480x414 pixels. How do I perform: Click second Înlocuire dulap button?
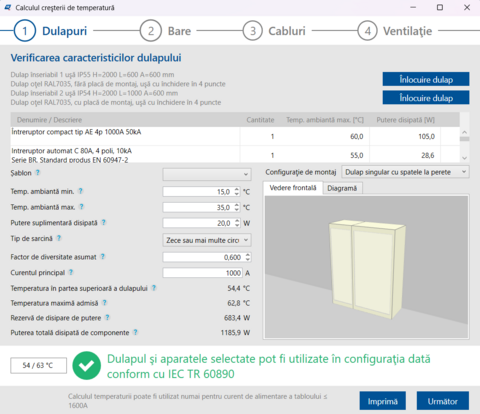426,98
